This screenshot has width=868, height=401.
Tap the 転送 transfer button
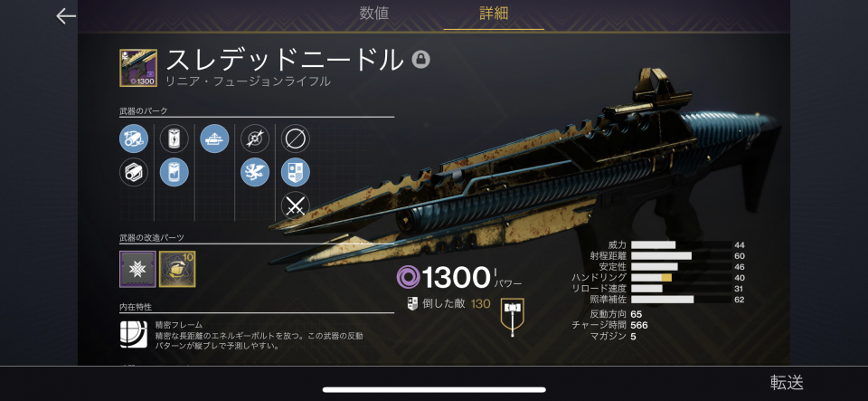coord(787,382)
